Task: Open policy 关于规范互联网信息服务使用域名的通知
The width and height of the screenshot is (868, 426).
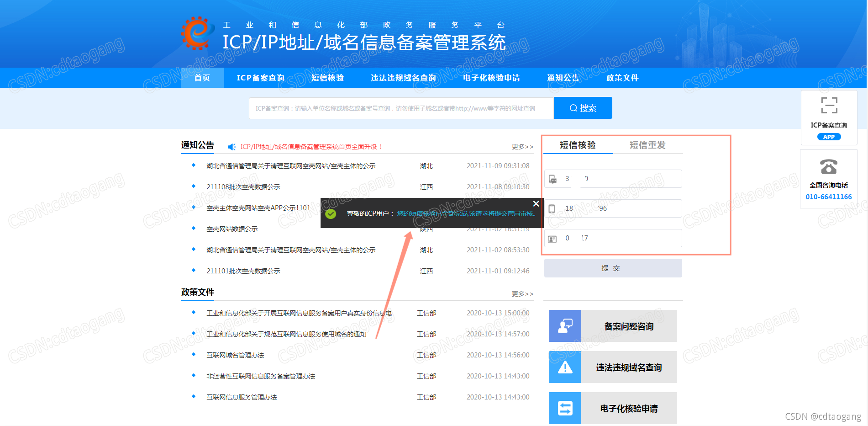Action: 286,334
